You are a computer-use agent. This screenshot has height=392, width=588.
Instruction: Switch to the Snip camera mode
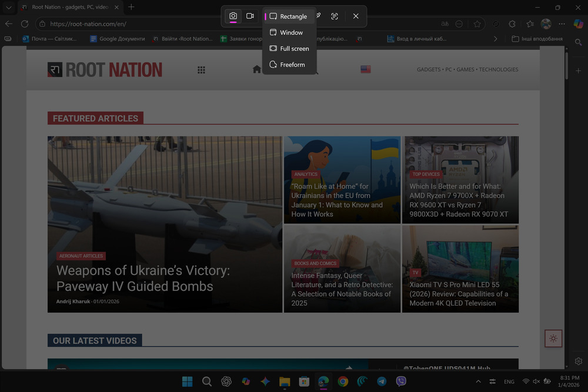pos(233,16)
